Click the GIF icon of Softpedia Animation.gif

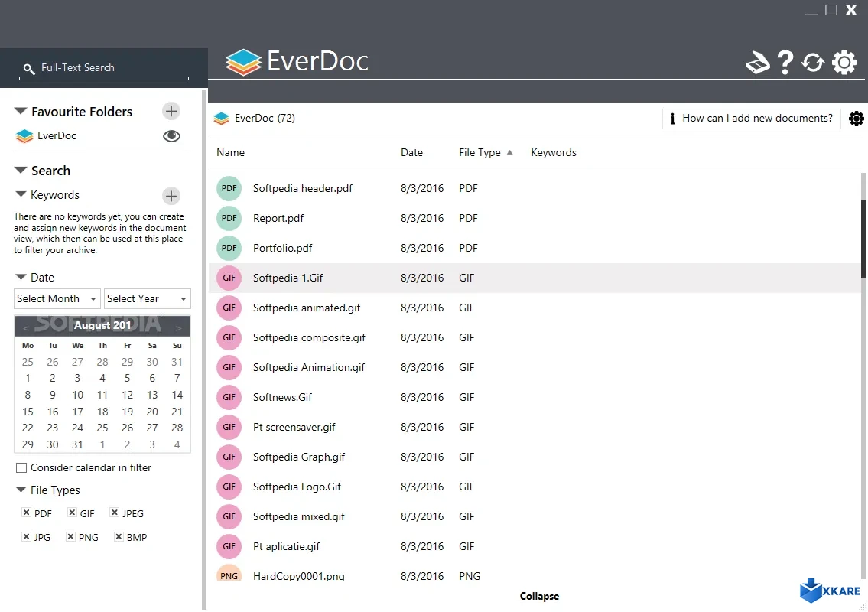pos(229,368)
